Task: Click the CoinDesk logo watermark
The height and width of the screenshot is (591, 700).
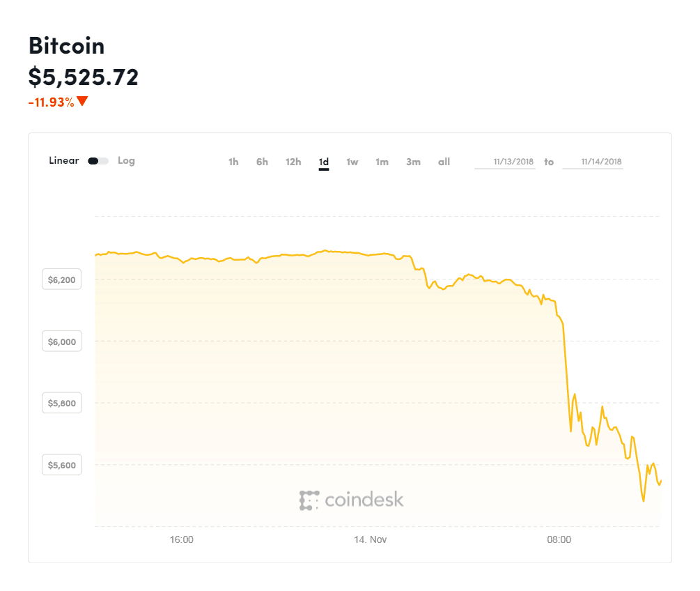Action: (352, 500)
